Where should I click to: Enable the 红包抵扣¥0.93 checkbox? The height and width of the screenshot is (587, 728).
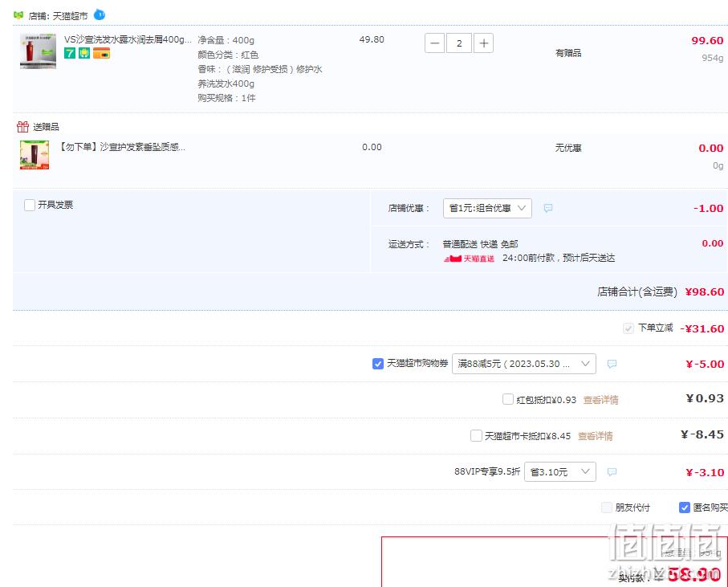click(508, 399)
